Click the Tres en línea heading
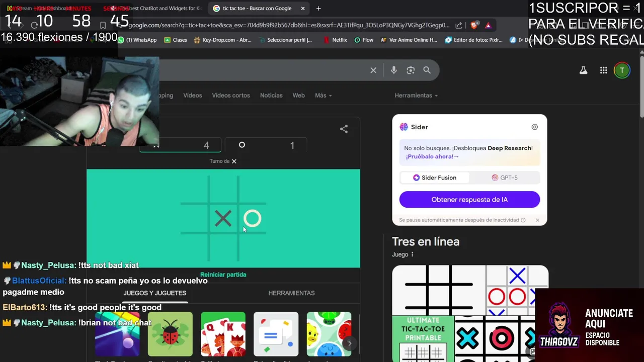644x362 pixels. pyautogui.click(x=426, y=242)
